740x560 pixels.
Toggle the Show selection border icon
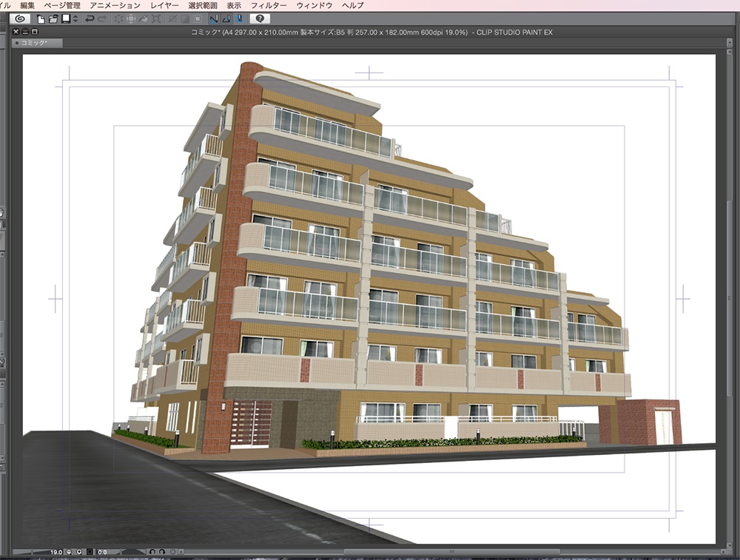click(198, 19)
